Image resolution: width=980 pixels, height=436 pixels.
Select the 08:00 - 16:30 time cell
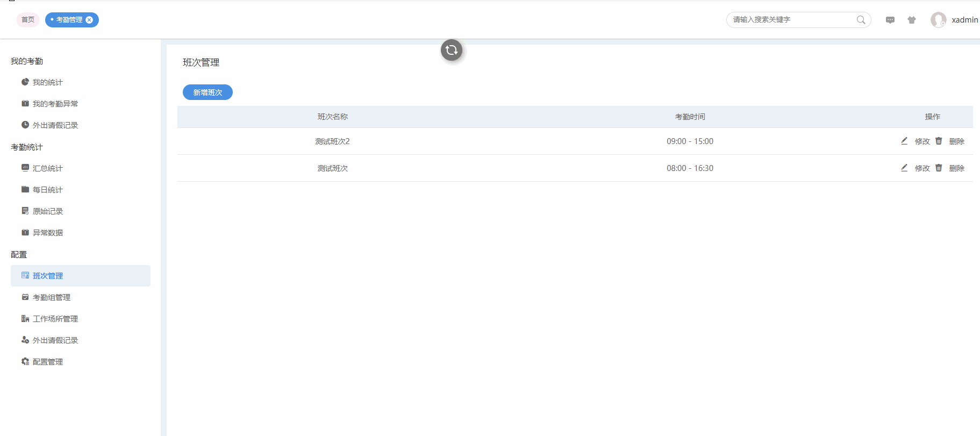pyautogui.click(x=690, y=168)
